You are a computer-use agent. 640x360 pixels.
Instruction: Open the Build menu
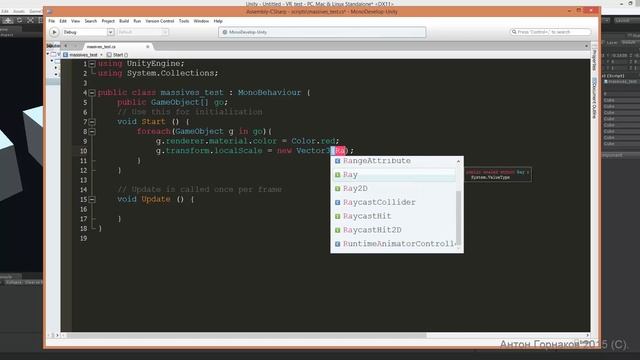[x=124, y=21]
